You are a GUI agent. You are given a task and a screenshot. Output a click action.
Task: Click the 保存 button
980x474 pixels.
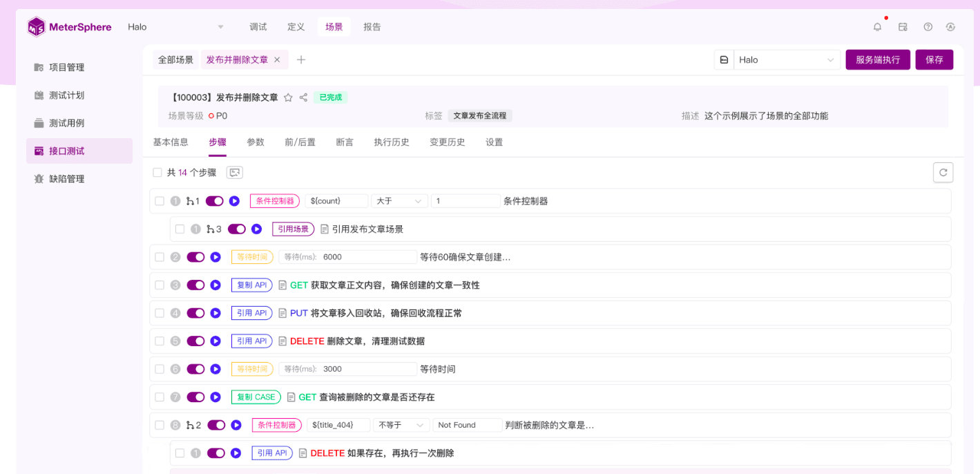click(934, 60)
